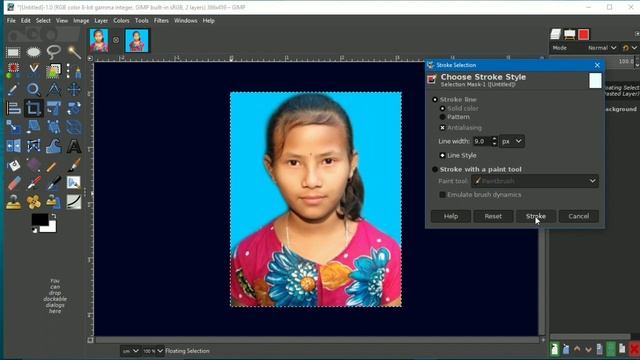Screen dimensions: 640x360
Task: Toggle the Quick Mask button below the rulers
Action: point(90,340)
